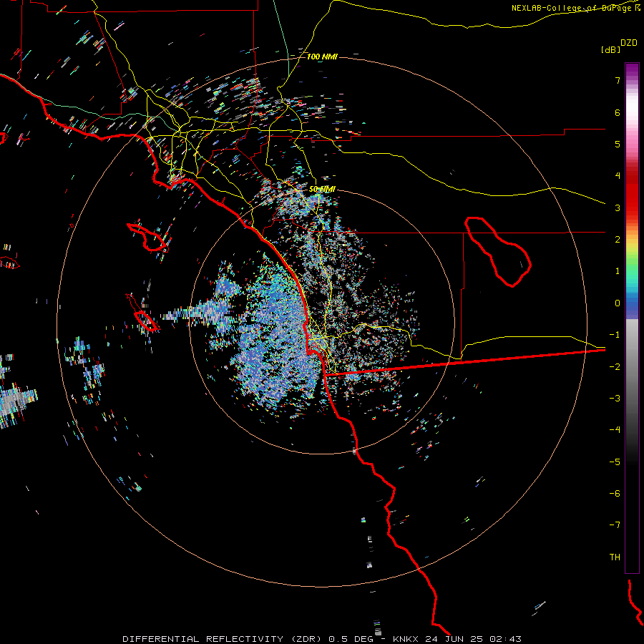
Task: Click the NEXLAB-College of DuPage watermark text
Action: (575, 8)
